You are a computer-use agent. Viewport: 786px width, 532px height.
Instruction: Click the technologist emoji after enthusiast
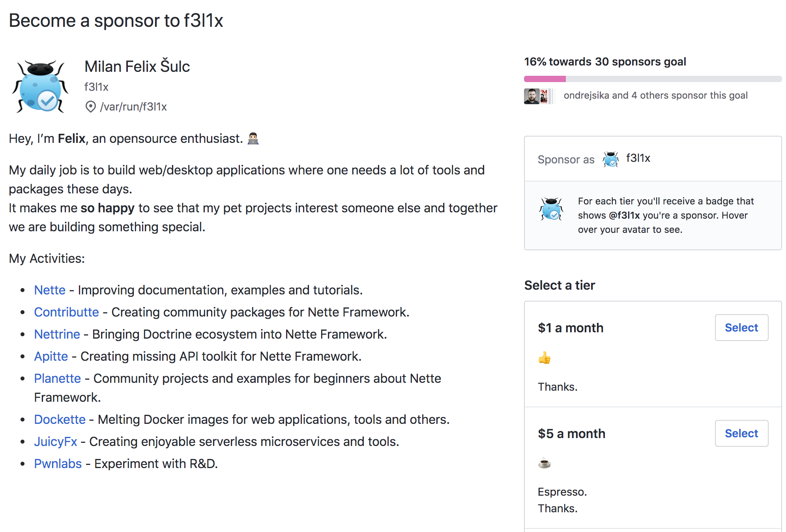point(253,139)
